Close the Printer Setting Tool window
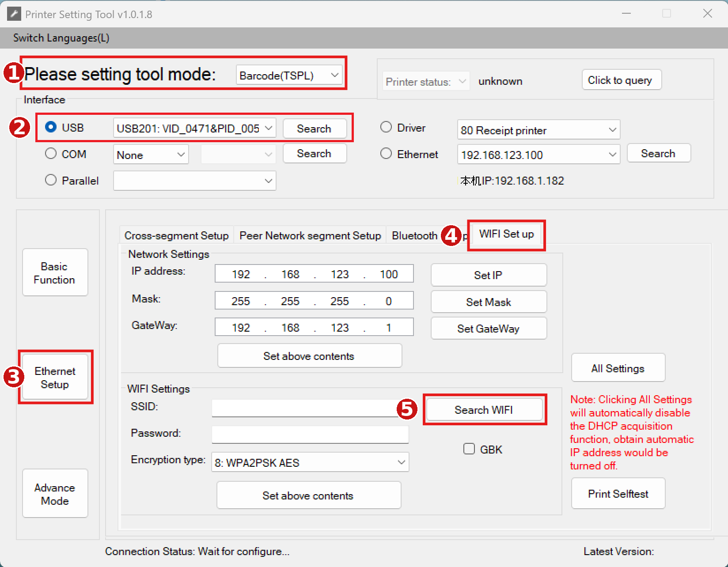728x567 pixels. (x=707, y=14)
